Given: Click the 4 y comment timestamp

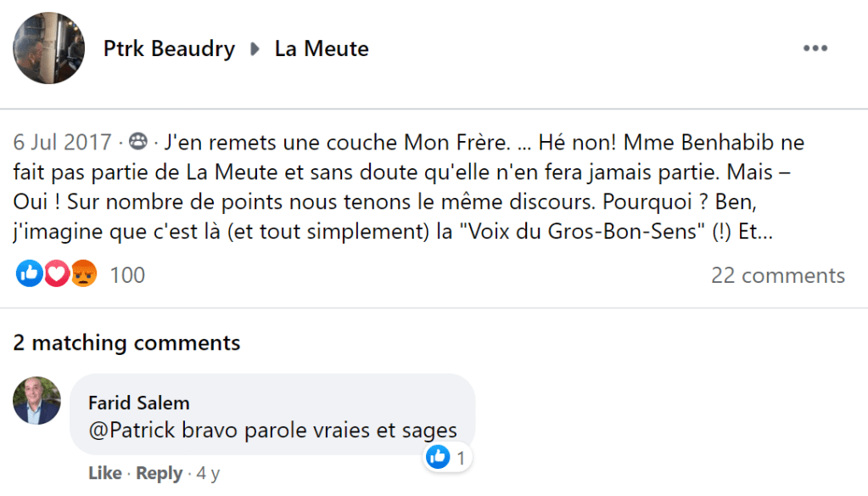Looking at the screenshot, I should point(208,473).
